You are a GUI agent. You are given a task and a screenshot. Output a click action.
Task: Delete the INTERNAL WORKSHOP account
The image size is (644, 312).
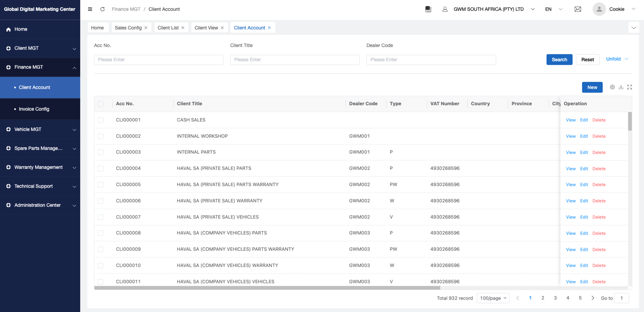pyautogui.click(x=599, y=136)
